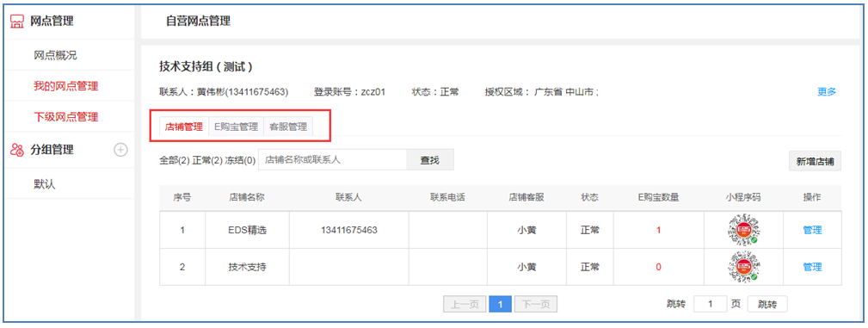868x328 pixels.
Task: Click the 自营网点管理 page heading
Action: pos(198,21)
